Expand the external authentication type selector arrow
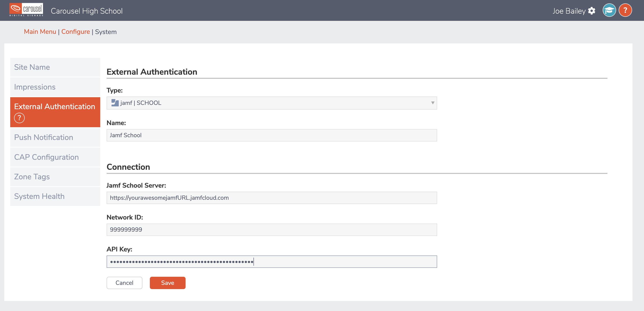This screenshot has width=644, height=311. pyautogui.click(x=432, y=103)
